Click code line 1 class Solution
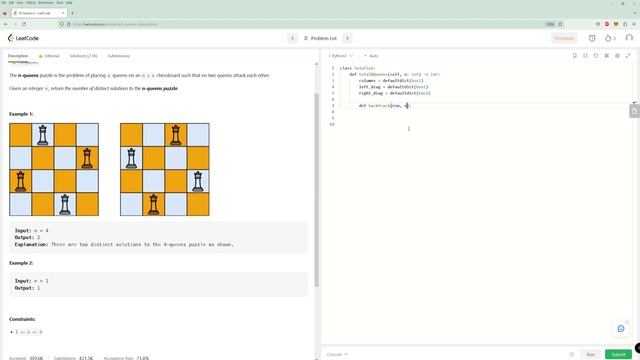Viewport: 640px width, 360px height. (358, 68)
